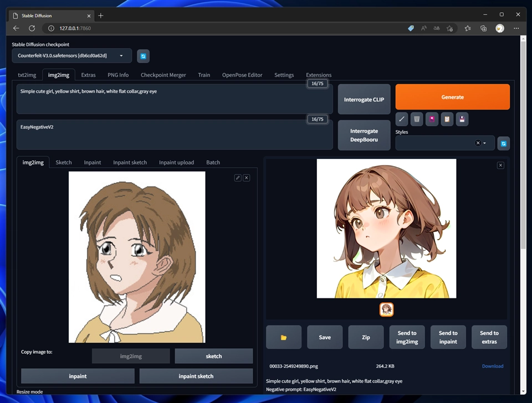Send output to img2img
This screenshot has width=532, height=403.
click(x=407, y=337)
